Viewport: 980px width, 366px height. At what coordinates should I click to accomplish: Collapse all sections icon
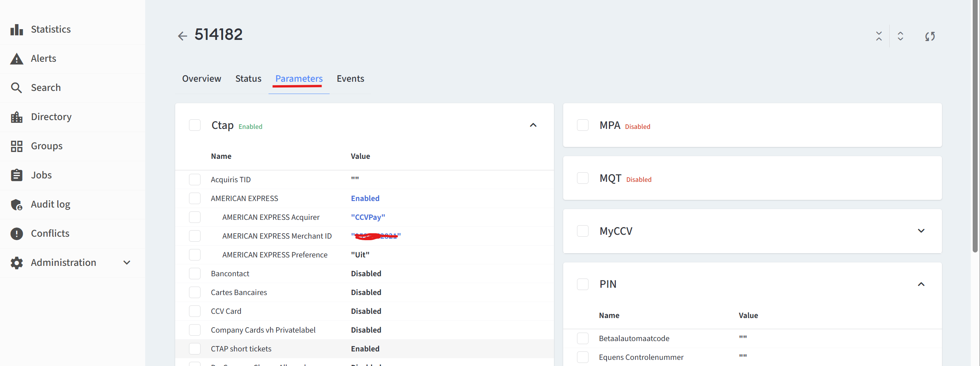coord(879,36)
